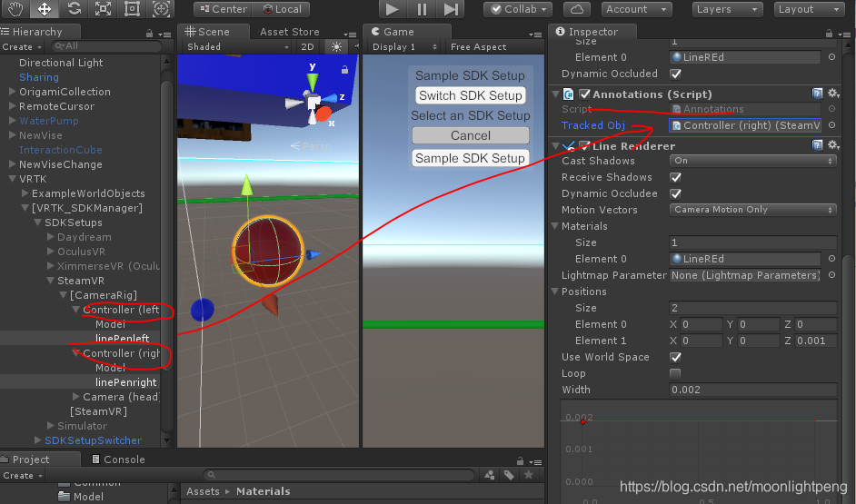This screenshot has height=504, width=856.
Task: Open Line Renderer help icon
Action: click(817, 145)
